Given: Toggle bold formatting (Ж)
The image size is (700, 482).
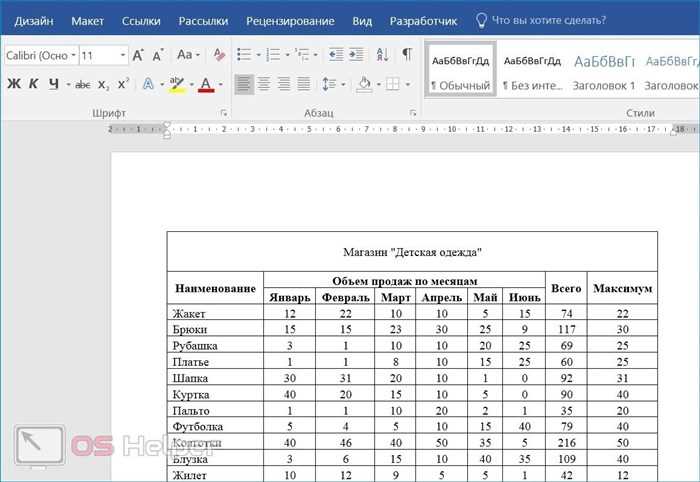Looking at the screenshot, I should pos(14,83).
